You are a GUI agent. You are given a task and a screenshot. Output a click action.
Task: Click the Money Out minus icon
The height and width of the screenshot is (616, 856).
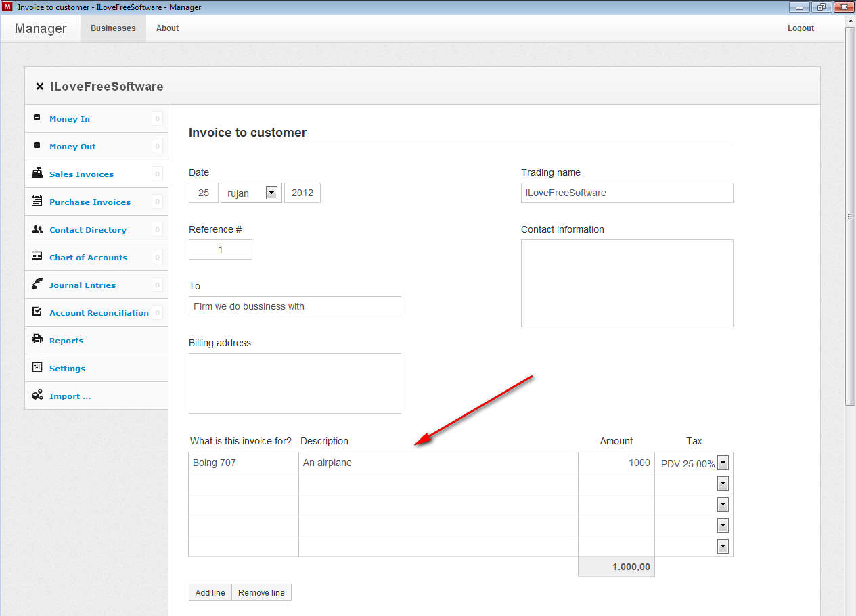click(x=37, y=146)
